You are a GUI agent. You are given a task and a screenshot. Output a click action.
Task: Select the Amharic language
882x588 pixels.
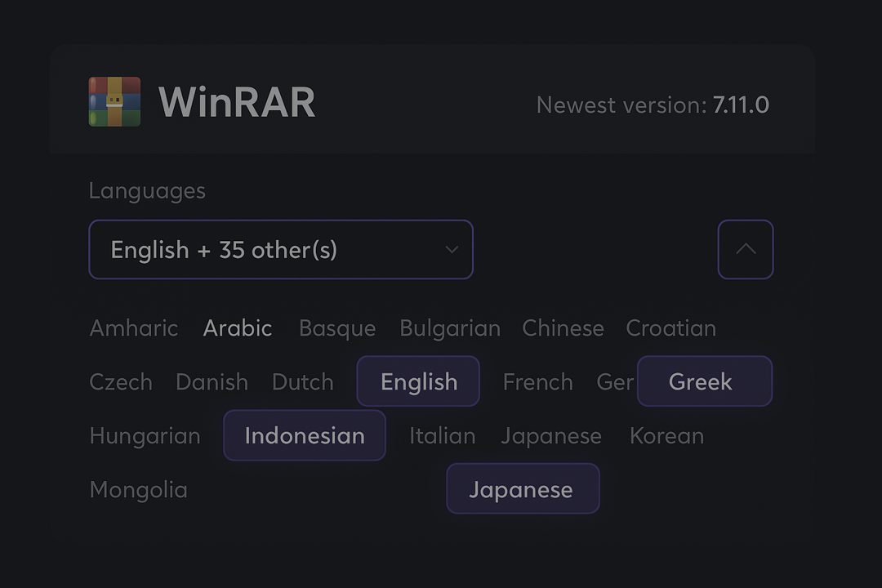click(134, 328)
